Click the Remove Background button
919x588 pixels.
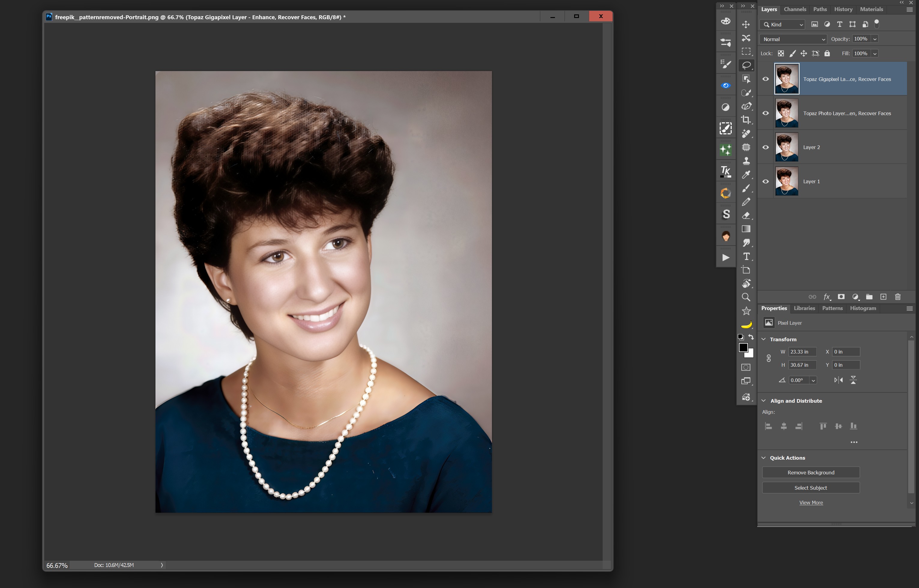point(810,472)
